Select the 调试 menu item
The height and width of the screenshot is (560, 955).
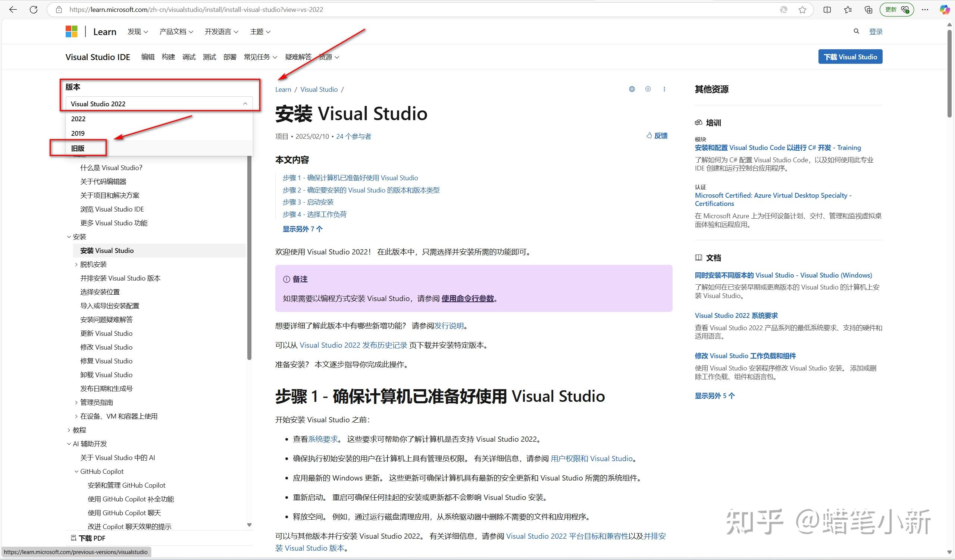(189, 57)
